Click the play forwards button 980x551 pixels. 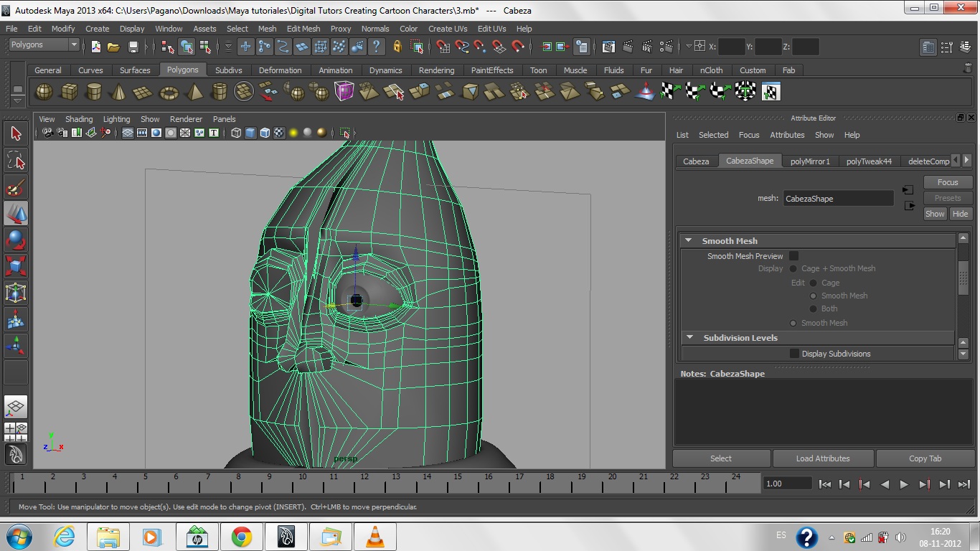tap(904, 484)
